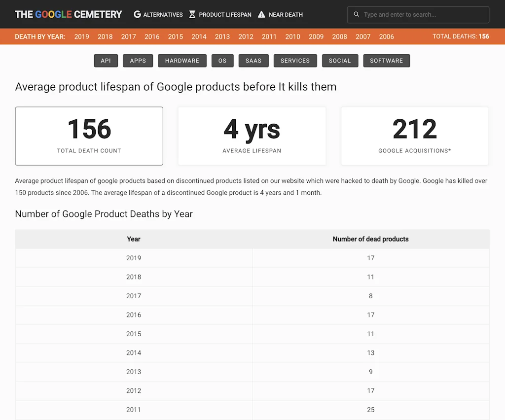Select the APPS category filter
This screenshot has width=505, height=420.
click(x=138, y=60)
